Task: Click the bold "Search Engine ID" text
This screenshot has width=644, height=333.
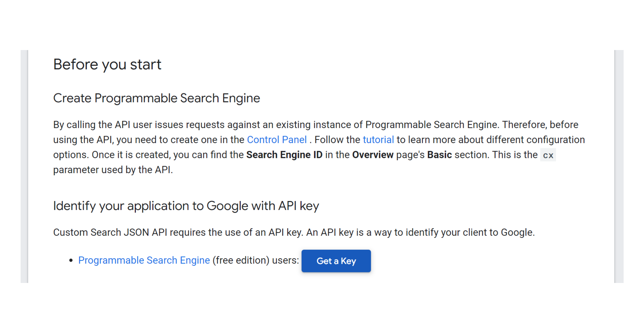Action: tap(284, 155)
